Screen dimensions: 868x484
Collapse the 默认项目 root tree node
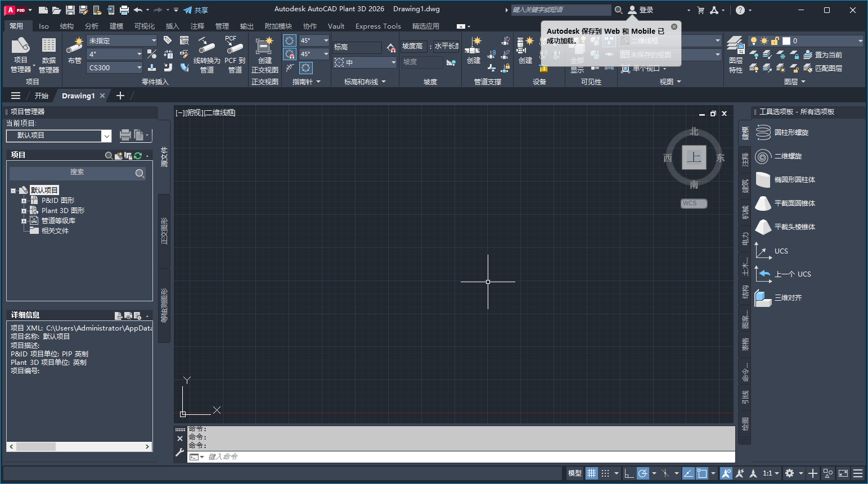click(x=14, y=191)
